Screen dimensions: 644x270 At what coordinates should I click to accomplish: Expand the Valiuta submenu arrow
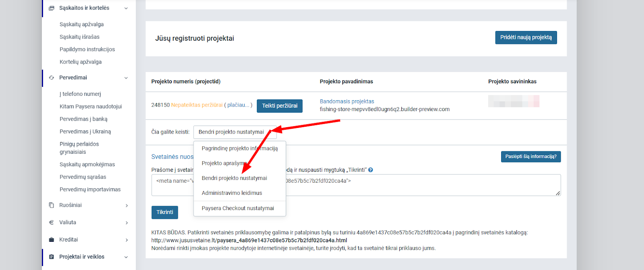[127, 223]
